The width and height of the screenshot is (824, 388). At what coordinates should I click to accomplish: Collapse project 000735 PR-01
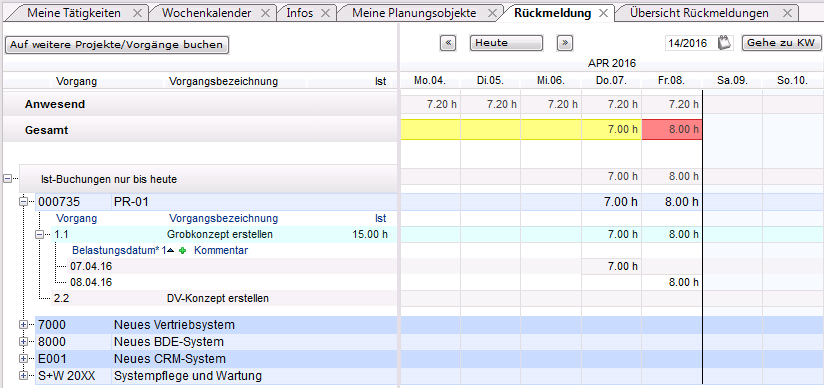[23, 201]
